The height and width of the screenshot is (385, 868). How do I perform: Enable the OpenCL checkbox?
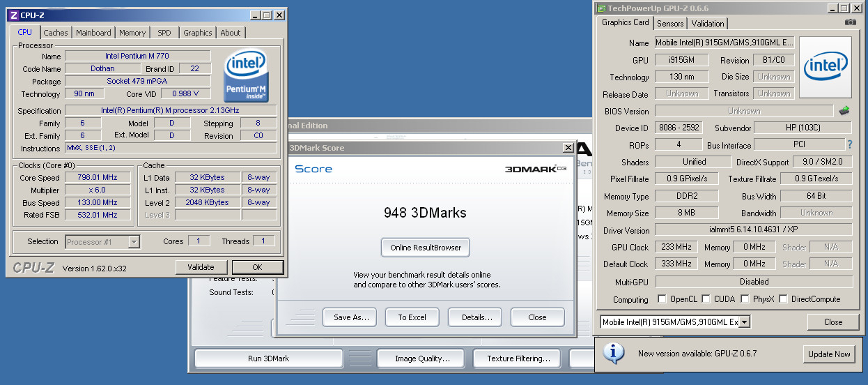click(x=662, y=299)
